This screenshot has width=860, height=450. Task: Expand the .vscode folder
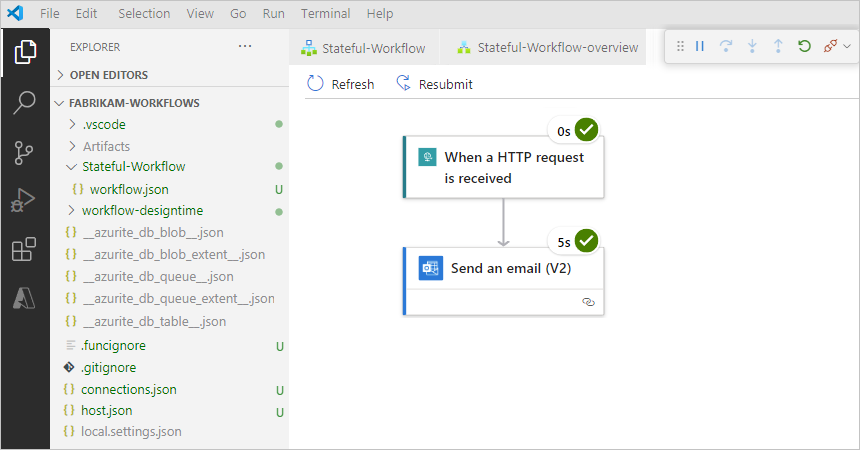(104, 125)
